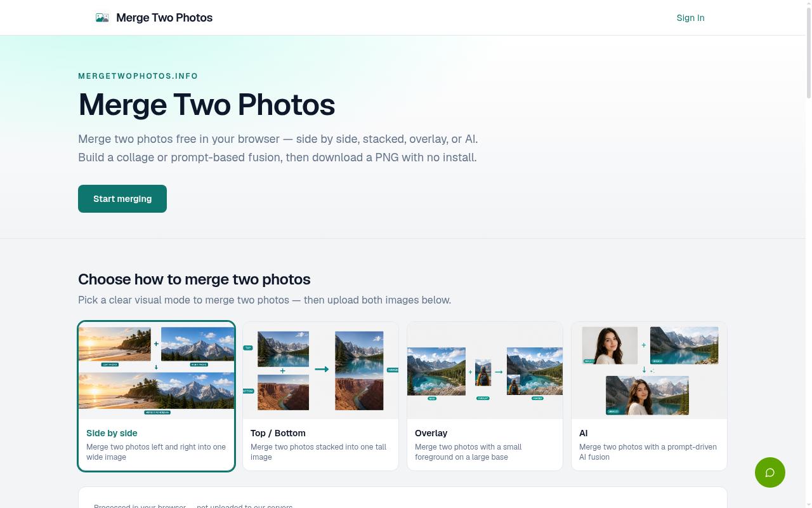Click 'Merge two photos stacked into one tall image' text
This screenshot has width=812, height=508.
(x=318, y=452)
